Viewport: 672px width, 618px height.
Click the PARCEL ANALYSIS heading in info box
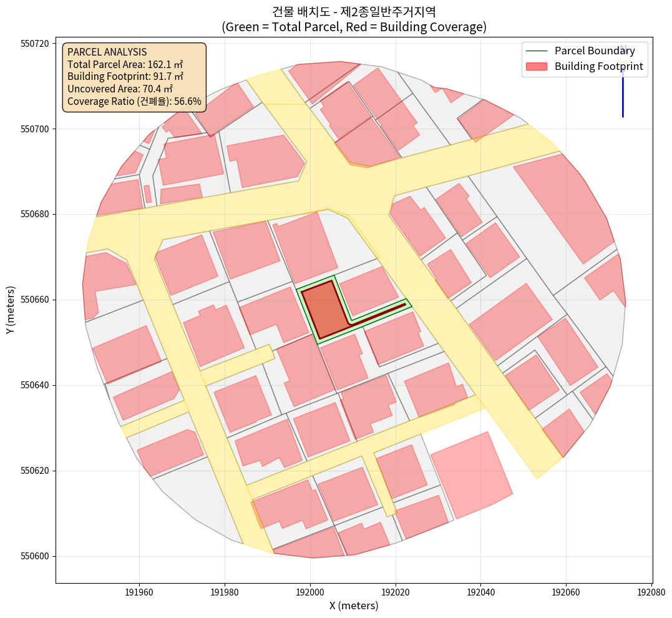pos(107,52)
